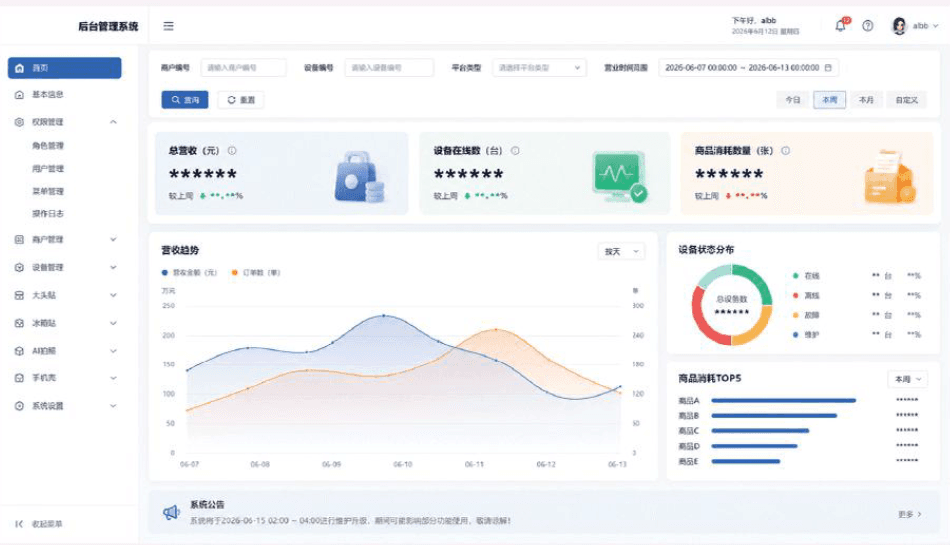
Task: Click the info icon beside 设备在线数
Action: tap(515, 150)
